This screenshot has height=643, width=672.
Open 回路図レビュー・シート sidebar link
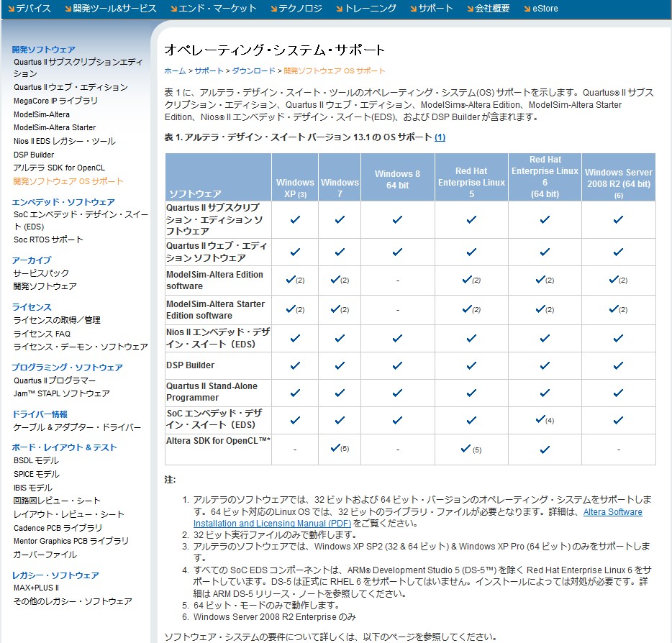click(x=57, y=501)
